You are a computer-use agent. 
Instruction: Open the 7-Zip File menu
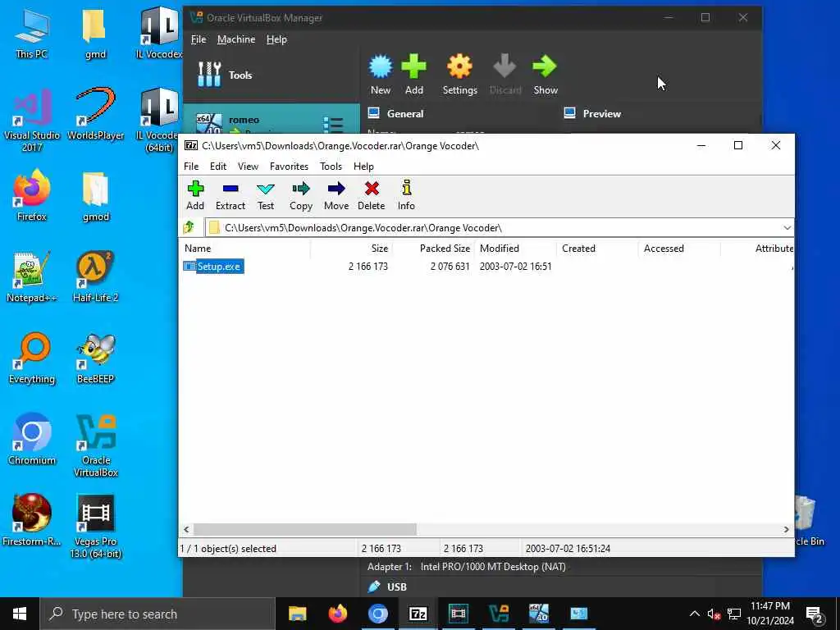click(191, 167)
